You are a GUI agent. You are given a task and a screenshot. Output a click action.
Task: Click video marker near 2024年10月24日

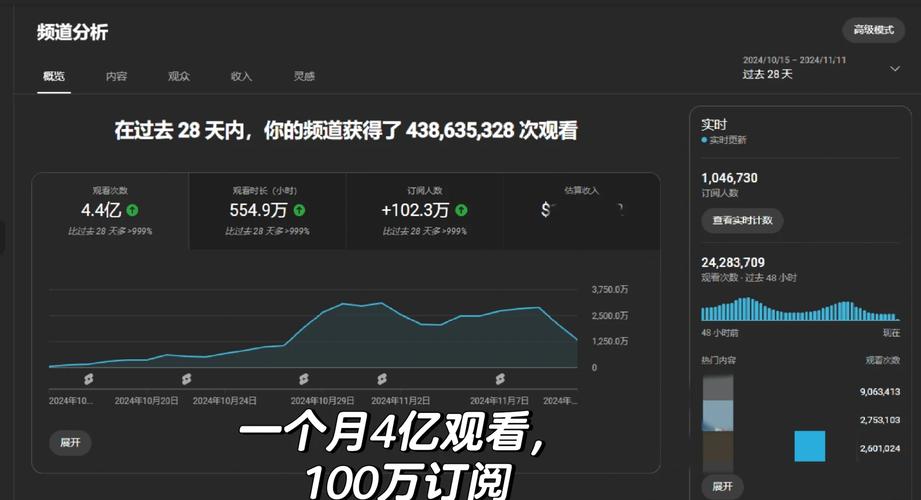tap(187, 379)
